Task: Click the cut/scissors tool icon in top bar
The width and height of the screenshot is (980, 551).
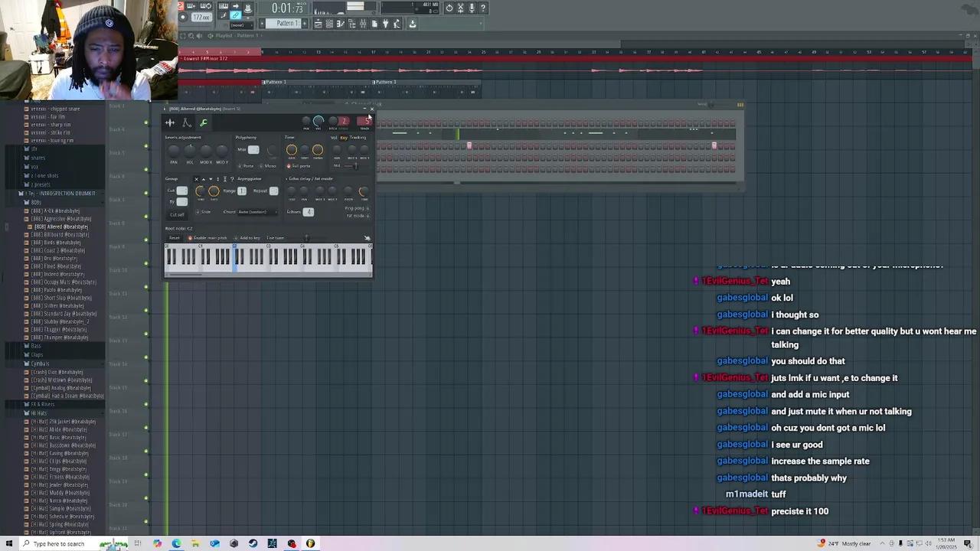Action: pos(460,8)
